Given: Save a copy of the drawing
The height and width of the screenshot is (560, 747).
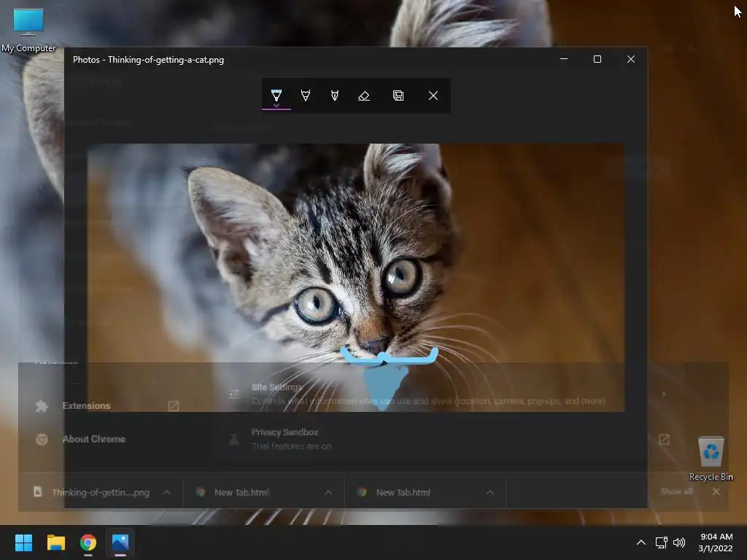Looking at the screenshot, I should (398, 96).
